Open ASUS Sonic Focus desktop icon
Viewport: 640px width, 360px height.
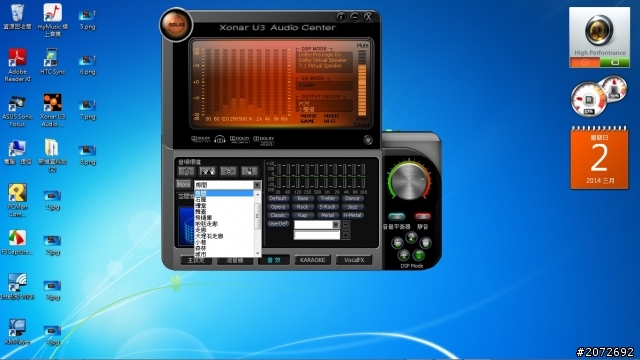17,111
